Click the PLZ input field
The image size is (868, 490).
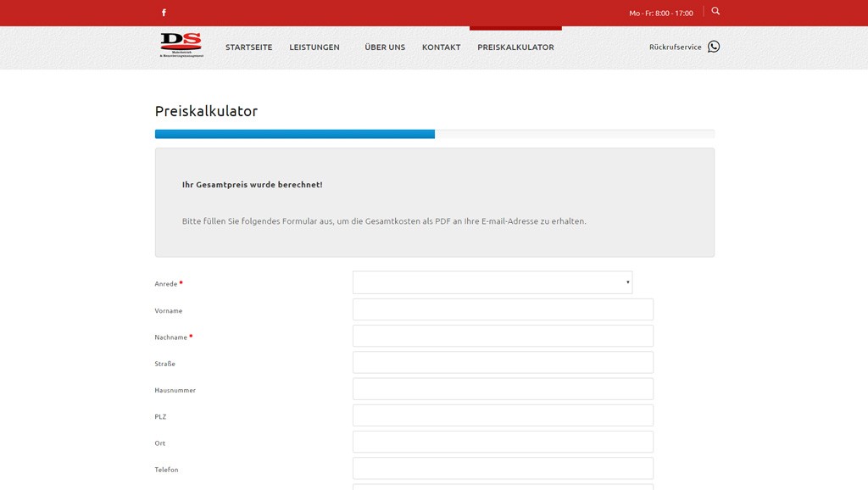tap(503, 415)
